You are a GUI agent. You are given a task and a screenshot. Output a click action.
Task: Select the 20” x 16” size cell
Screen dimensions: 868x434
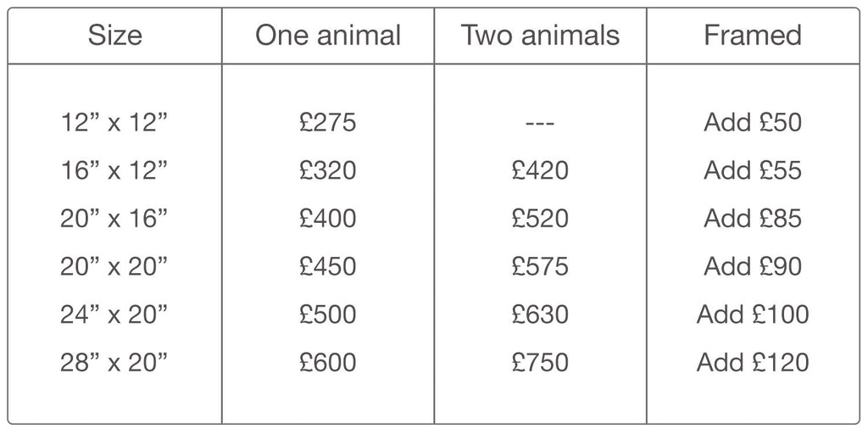(115, 220)
